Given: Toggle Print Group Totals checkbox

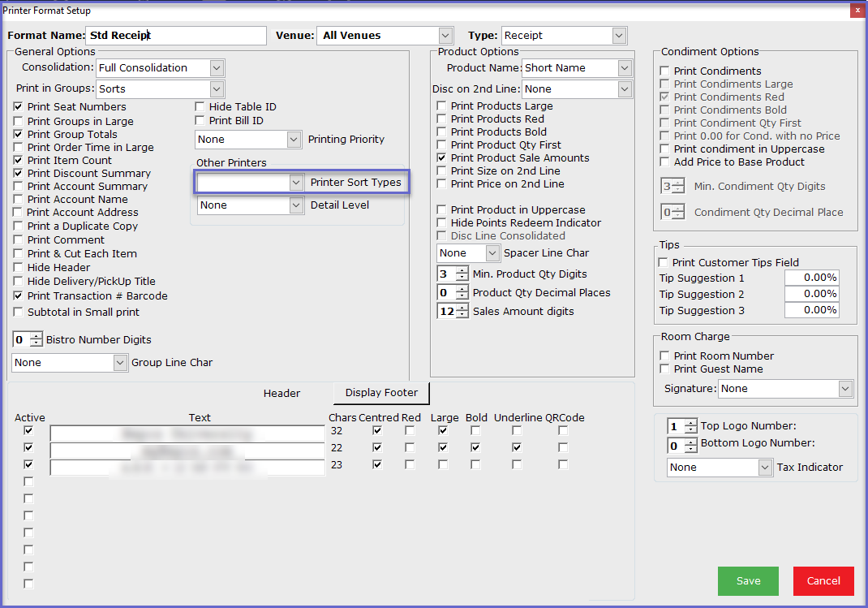Looking at the screenshot, I should (19, 134).
